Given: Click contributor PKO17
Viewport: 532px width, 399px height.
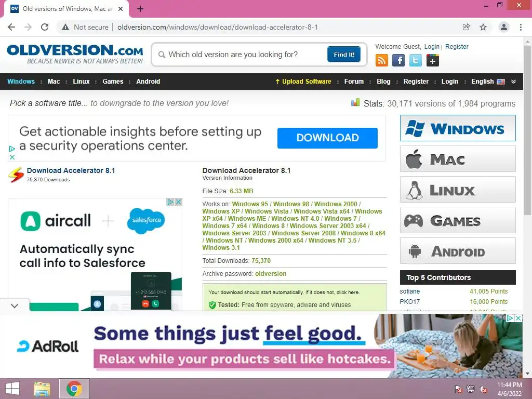Looking at the screenshot, I should pyautogui.click(x=409, y=302).
